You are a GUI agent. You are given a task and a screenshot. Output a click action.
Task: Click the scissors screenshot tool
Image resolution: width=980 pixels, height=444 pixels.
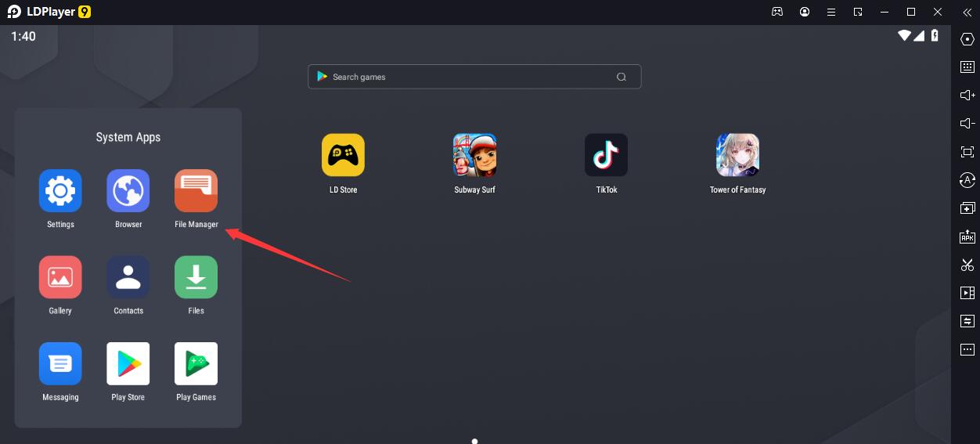click(967, 265)
